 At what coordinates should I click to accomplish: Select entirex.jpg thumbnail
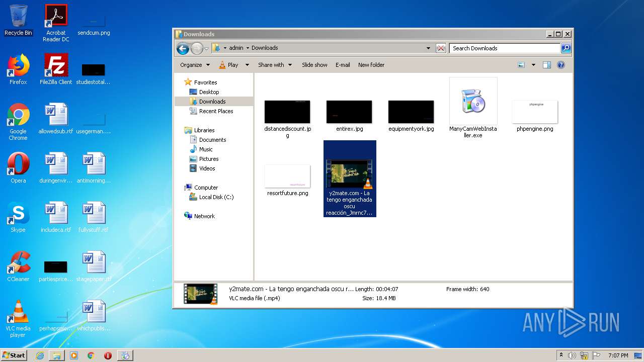pyautogui.click(x=349, y=116)
